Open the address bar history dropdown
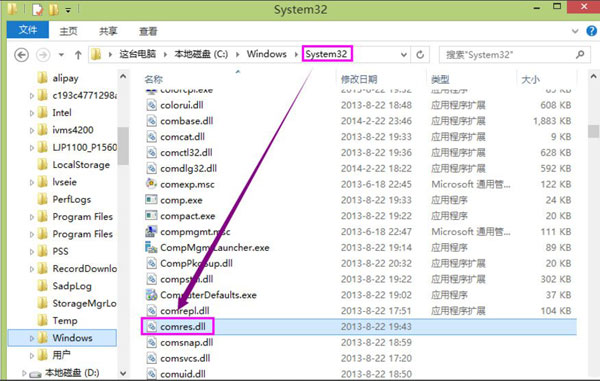Viewport: 600px width, 381px height. point(403,55)
